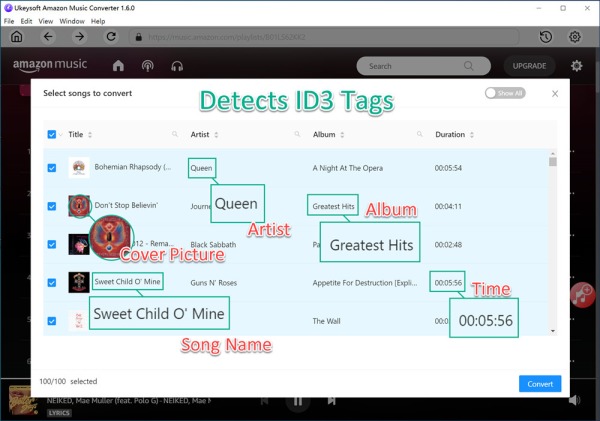Click the LYRICS badge in the player bar
The width and height of the screenshot is (600, 421).
pos(59,413)
